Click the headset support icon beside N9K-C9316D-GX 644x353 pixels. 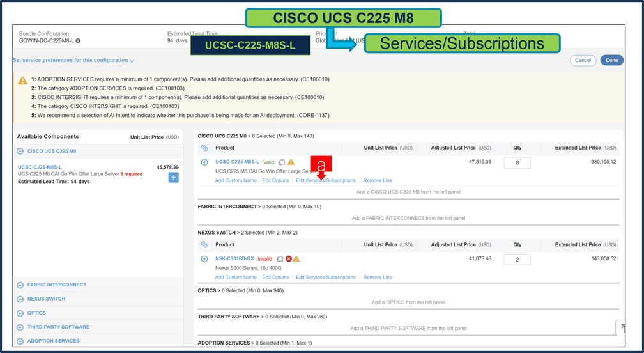(280, 259)
